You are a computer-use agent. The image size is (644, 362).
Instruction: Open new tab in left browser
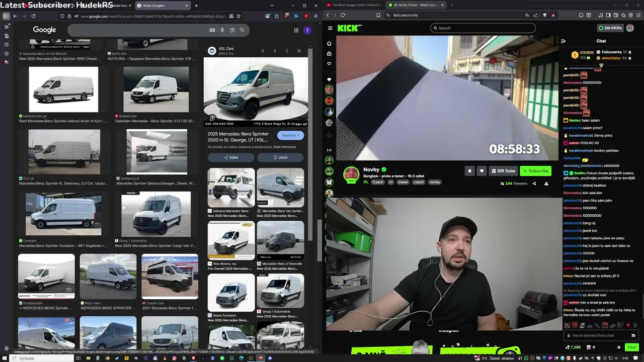pyautogui.click(x=196, y=6)
